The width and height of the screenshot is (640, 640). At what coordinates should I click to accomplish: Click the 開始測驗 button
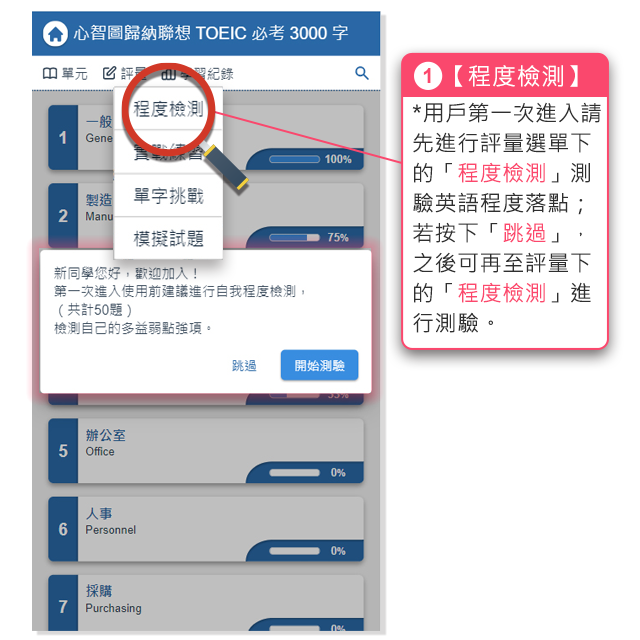pos(319,365)
